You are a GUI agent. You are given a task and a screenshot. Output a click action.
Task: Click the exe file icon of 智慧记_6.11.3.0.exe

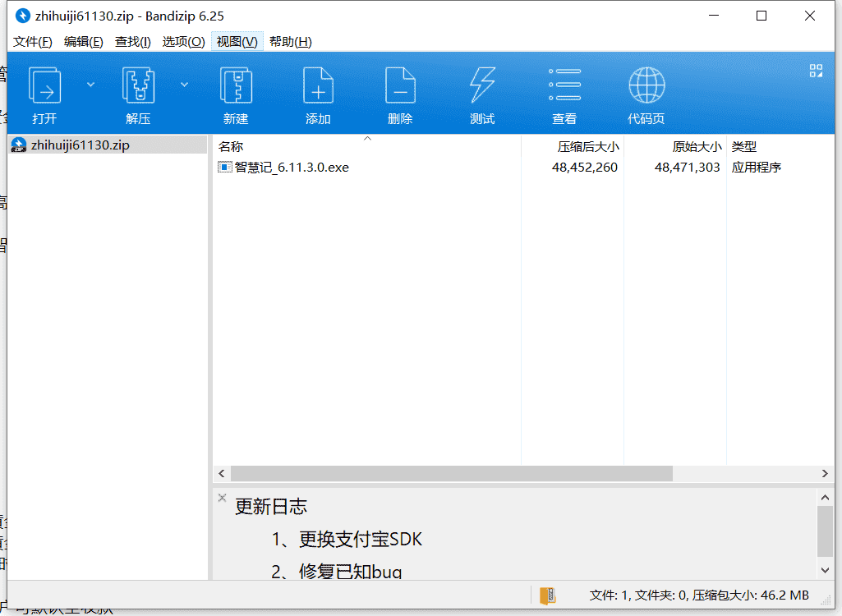click(224, 168)
